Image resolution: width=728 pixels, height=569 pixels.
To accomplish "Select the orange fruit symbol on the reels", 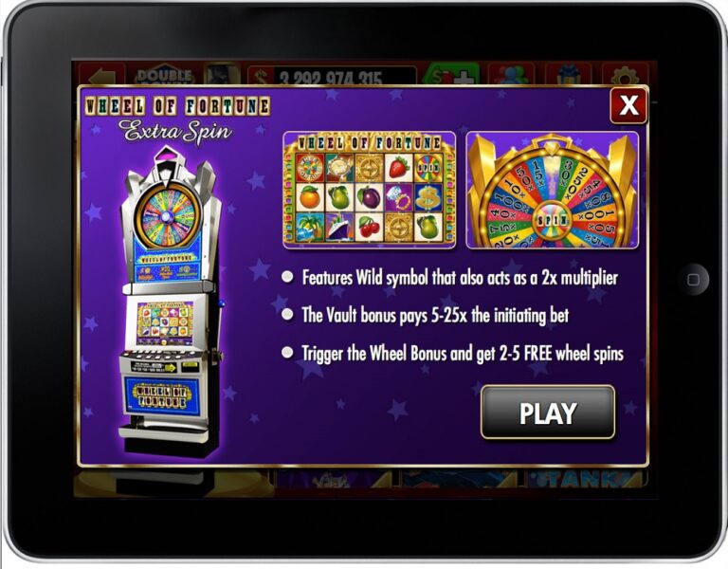I will point(309,197).
